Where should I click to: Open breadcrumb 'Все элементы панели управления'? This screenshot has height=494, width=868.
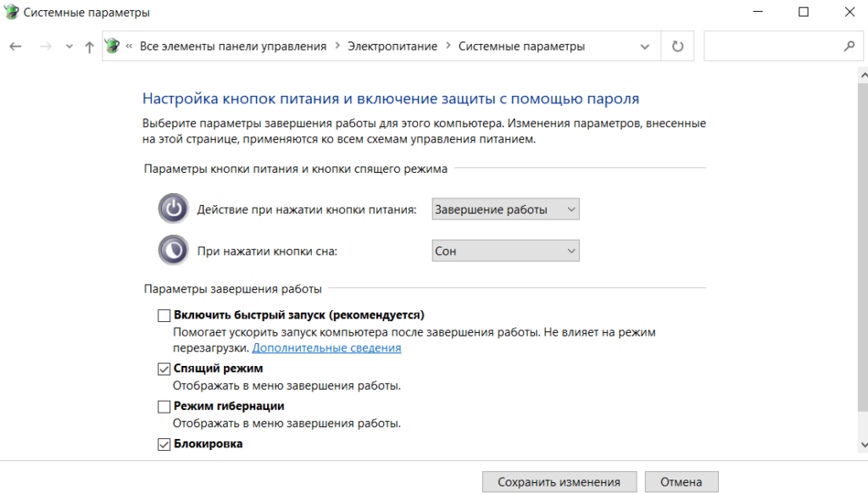coord(233,47)
